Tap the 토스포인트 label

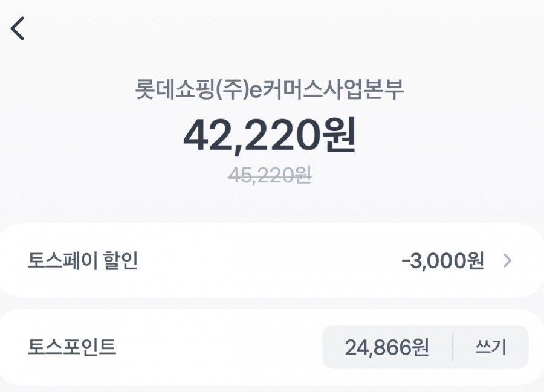coord(72,347)
